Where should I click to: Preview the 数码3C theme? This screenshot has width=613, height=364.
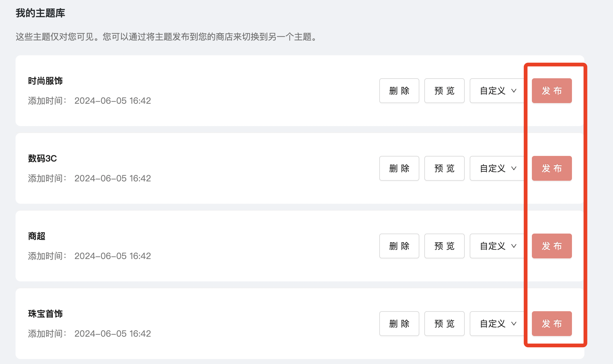click(x=445, y=168)
